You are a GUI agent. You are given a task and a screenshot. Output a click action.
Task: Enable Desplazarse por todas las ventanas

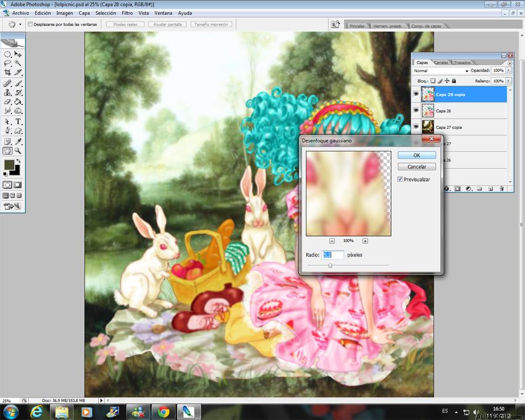(x=30, y=25)
